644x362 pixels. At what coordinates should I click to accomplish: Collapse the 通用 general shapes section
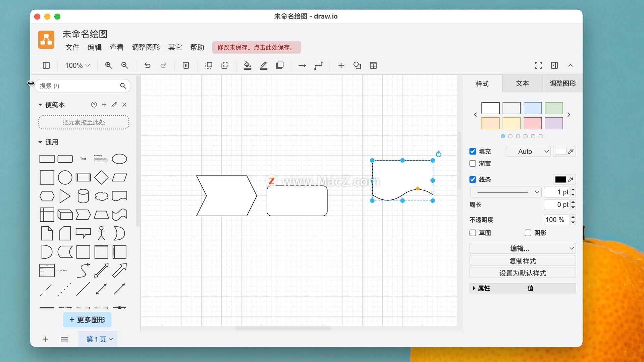(x=40, y=142)
